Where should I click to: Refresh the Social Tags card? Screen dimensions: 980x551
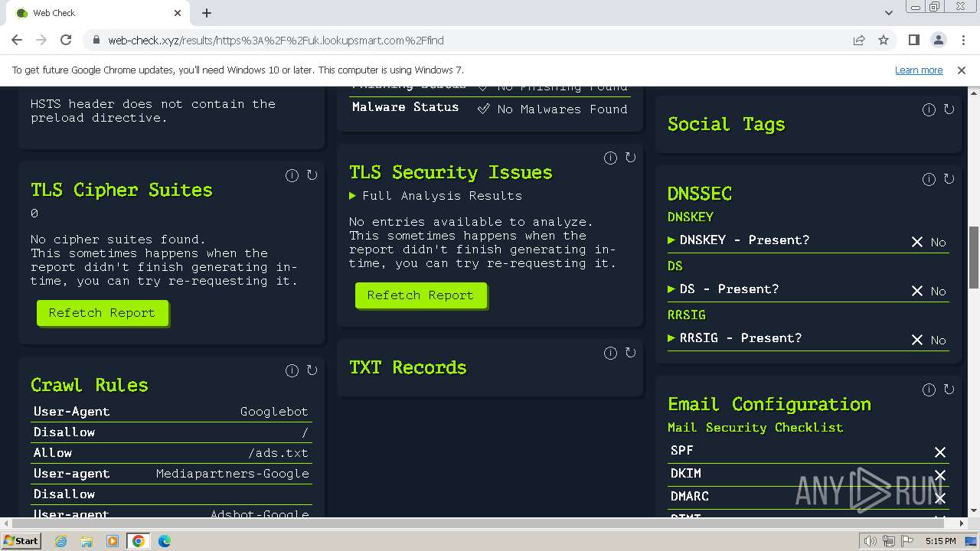949,109
